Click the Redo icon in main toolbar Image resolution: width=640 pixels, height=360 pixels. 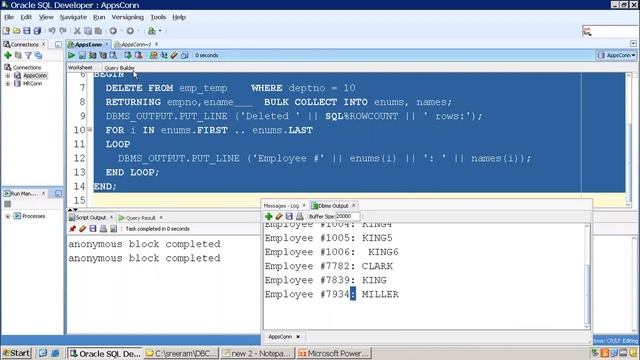click(x=63, y=31)
